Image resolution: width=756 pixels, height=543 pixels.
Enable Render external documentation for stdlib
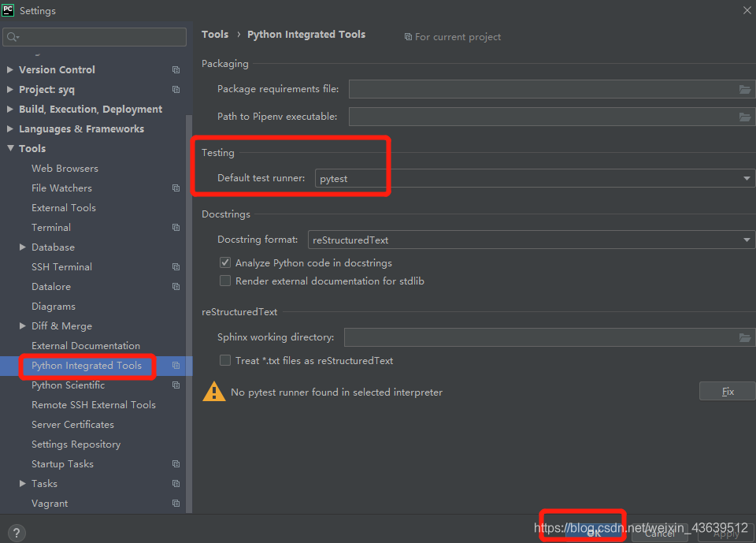coord(225,281)
